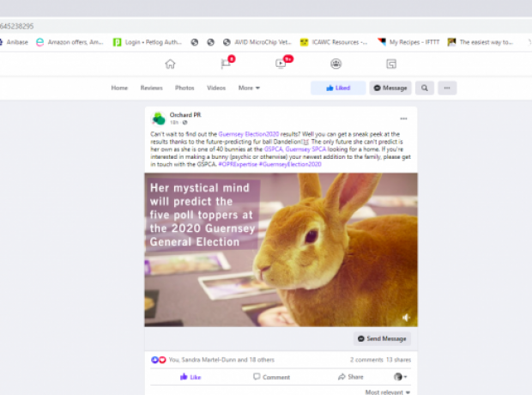Click the Orchard PR profile picture

(158, 118)
